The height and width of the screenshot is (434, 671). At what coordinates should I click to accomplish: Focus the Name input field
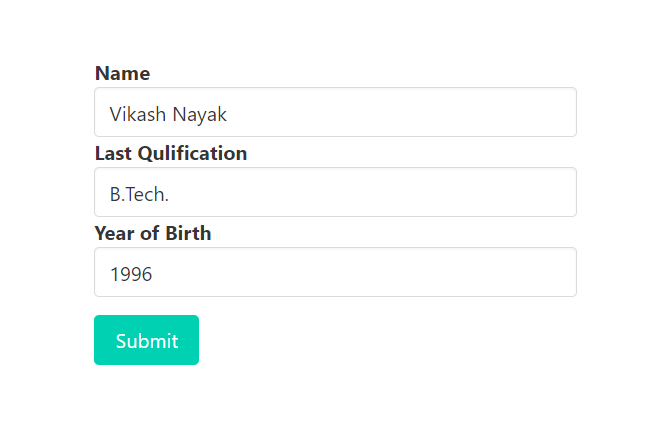(336, 112)
